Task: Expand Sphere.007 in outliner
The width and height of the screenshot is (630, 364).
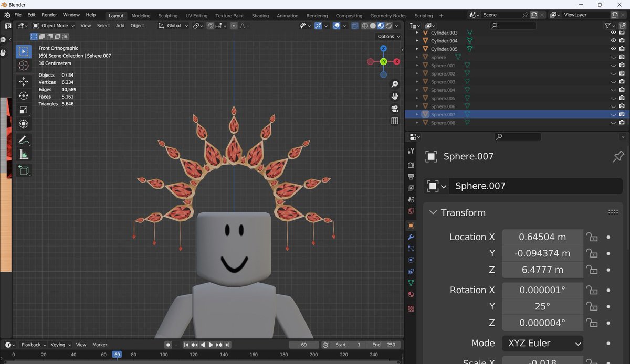Action: (417, 115)
